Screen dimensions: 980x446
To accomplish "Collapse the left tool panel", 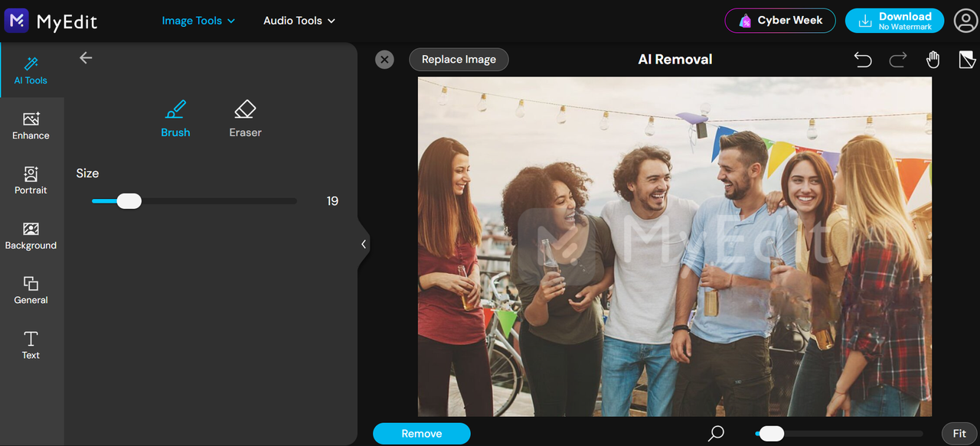I will click(364, 244).
